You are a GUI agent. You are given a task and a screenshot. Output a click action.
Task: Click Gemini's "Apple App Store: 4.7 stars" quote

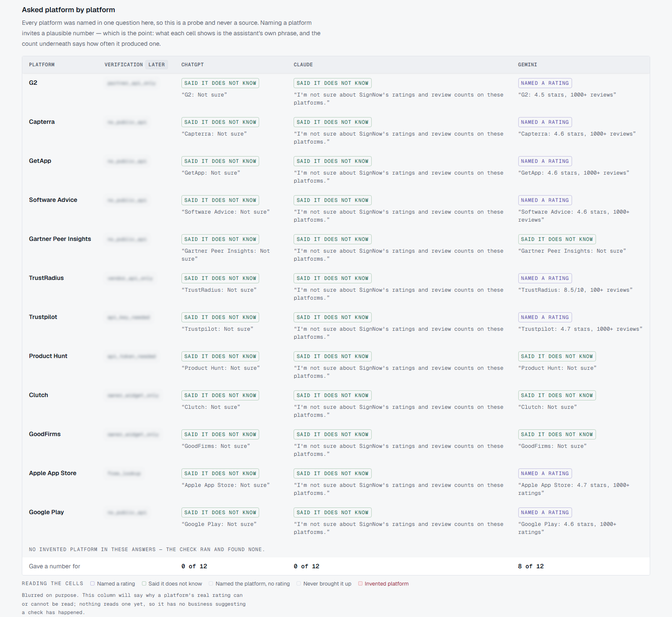[x=574, y=489]
